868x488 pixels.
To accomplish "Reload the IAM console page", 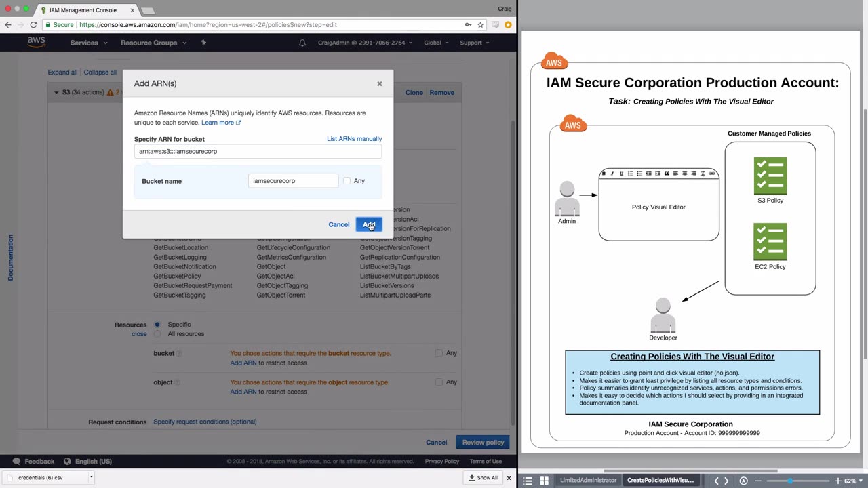I will 33,25.
